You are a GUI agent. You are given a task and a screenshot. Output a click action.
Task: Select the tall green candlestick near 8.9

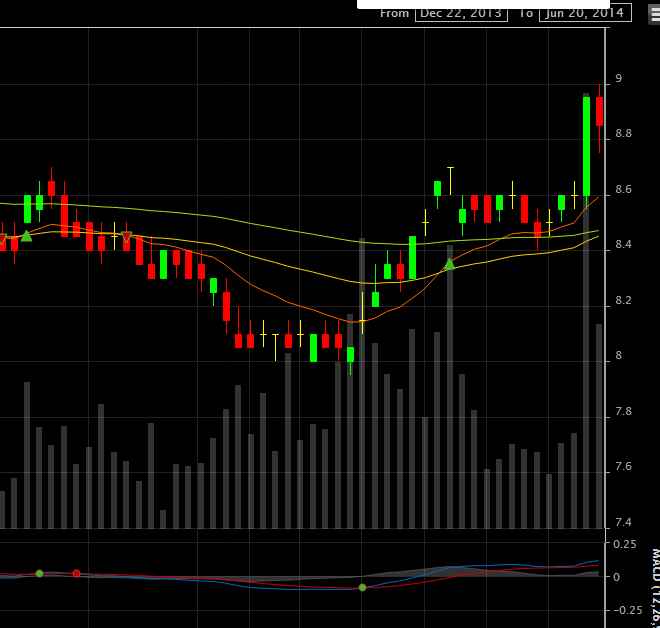586,146
